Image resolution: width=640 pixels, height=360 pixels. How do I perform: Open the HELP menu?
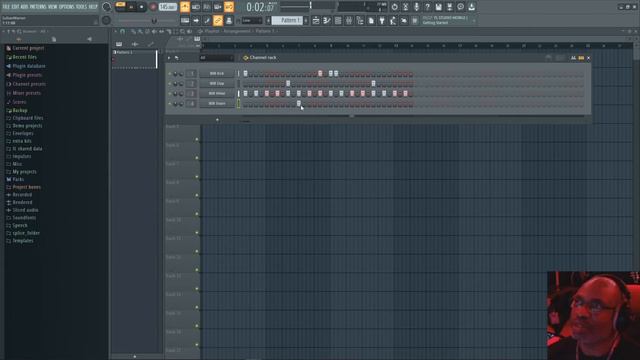click(93, 7)
